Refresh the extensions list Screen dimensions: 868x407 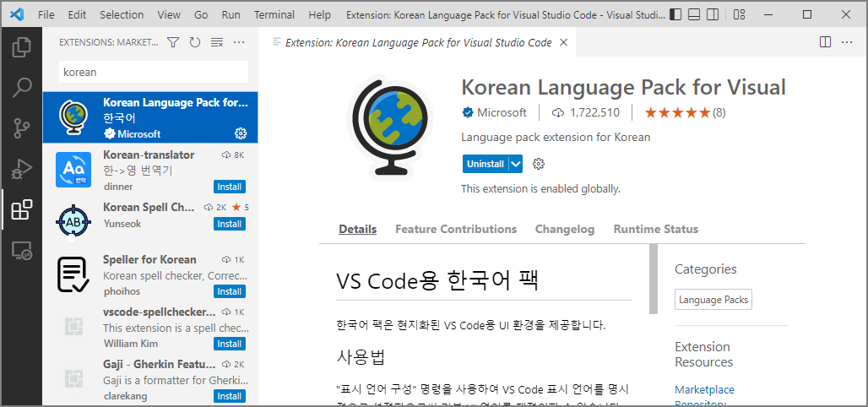point(195,42)
